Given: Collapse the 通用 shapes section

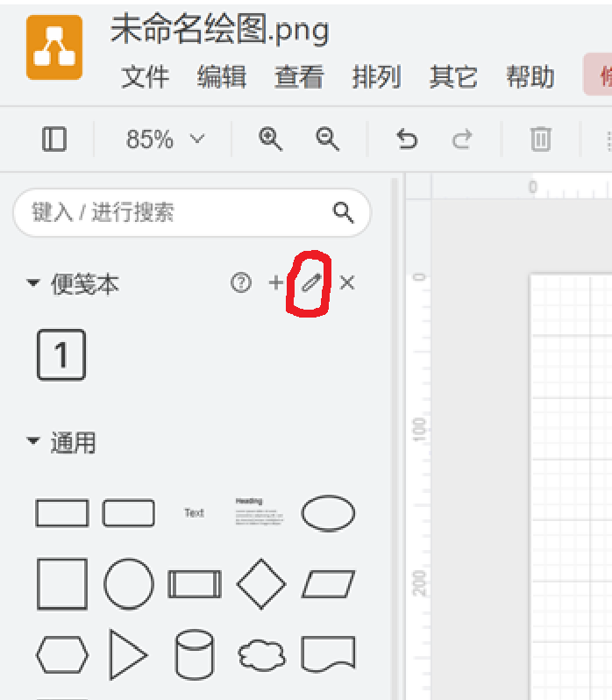Looking at the screenshot, I should coord(33,440).
